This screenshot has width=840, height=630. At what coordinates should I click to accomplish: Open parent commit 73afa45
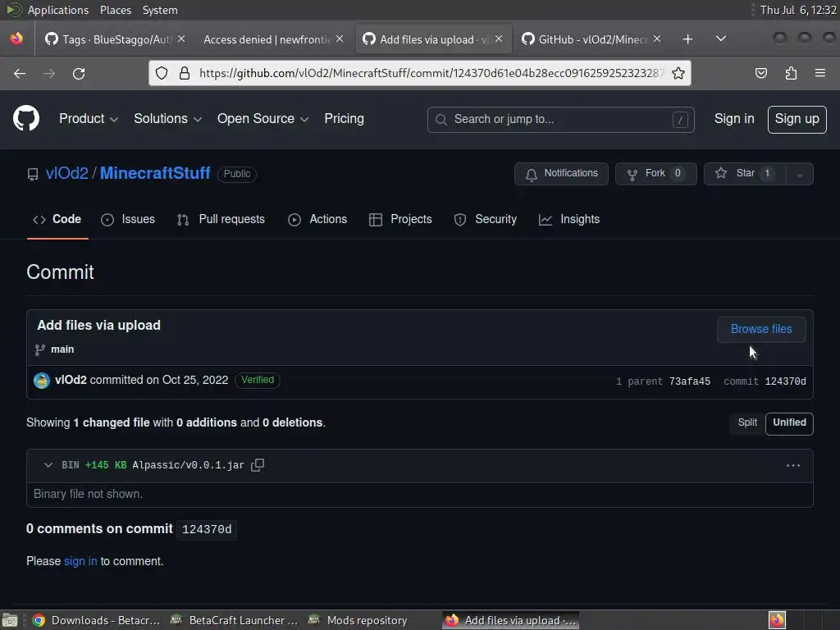click(689, 381)
